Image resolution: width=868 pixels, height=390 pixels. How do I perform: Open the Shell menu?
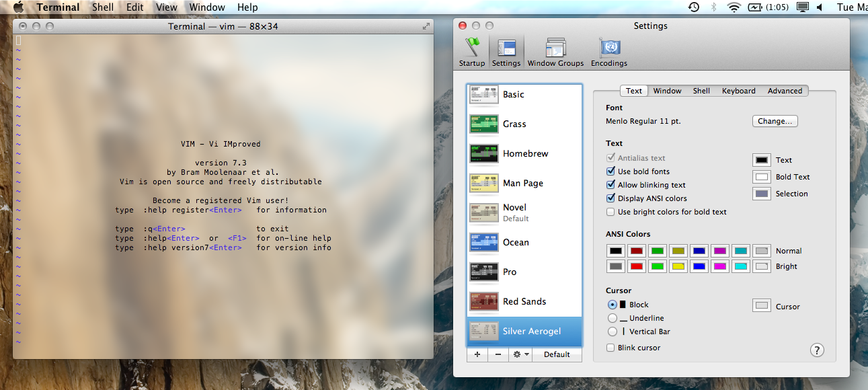tap(103, 7)
